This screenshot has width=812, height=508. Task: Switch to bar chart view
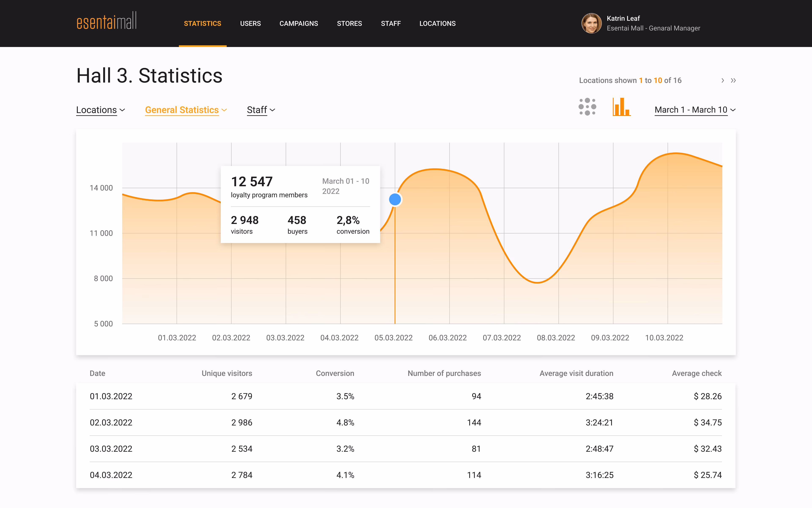pyautogui.click(x=621, y=107)
